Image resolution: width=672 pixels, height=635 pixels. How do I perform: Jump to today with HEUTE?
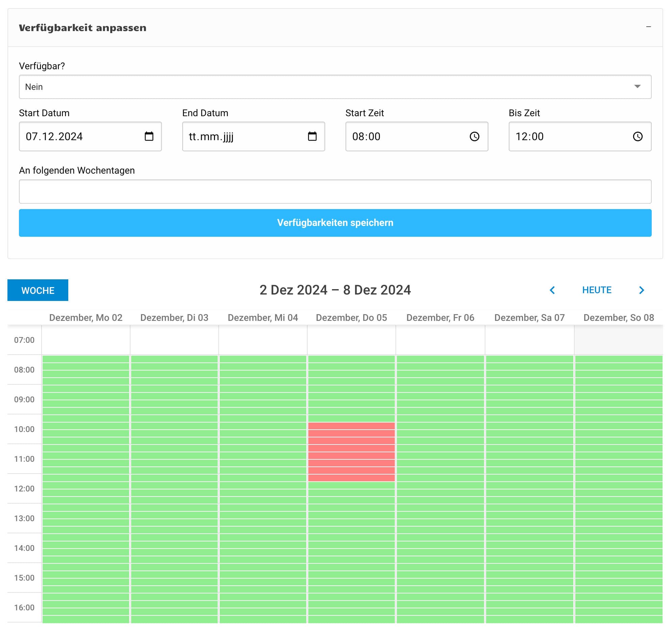coord(597,290)
